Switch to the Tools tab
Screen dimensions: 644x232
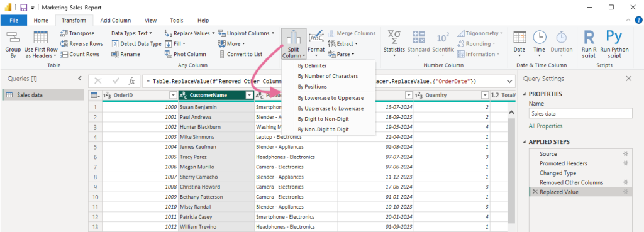177,20
